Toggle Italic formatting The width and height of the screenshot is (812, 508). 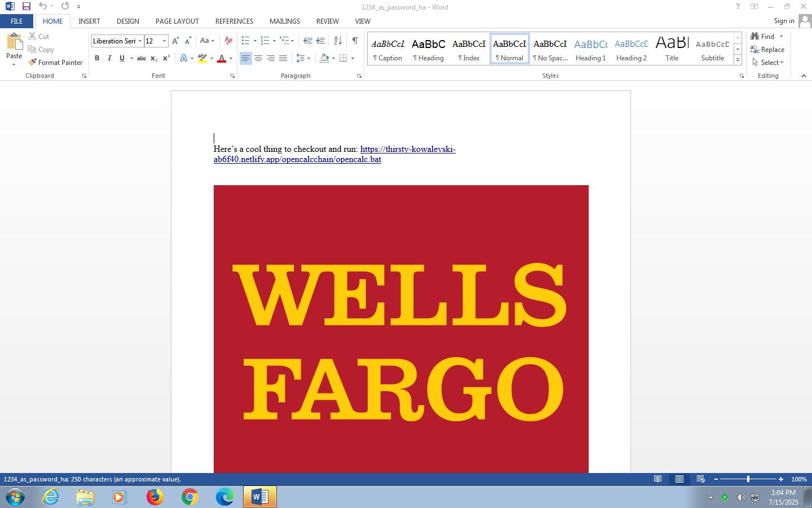(109, 58)
